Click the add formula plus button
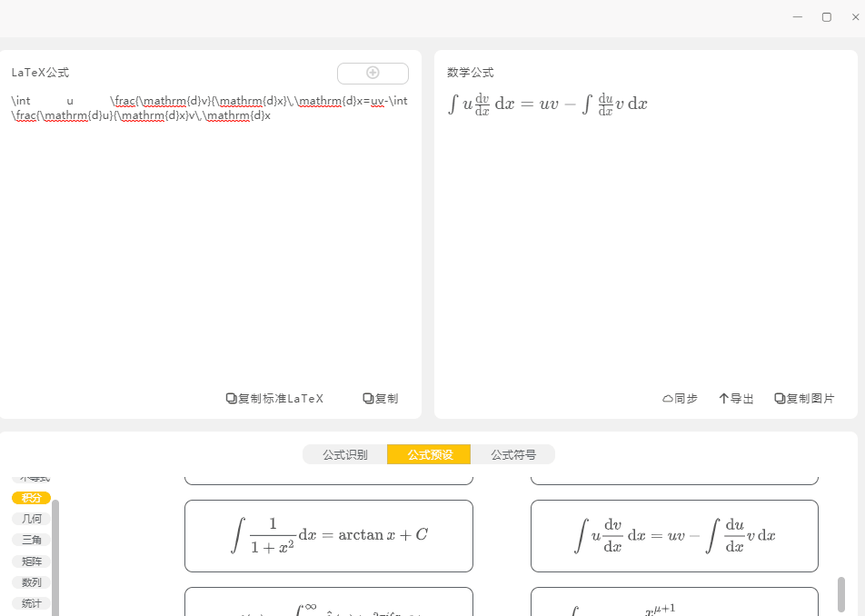Screen dimensions: 865x616 [x=373, y=74]
